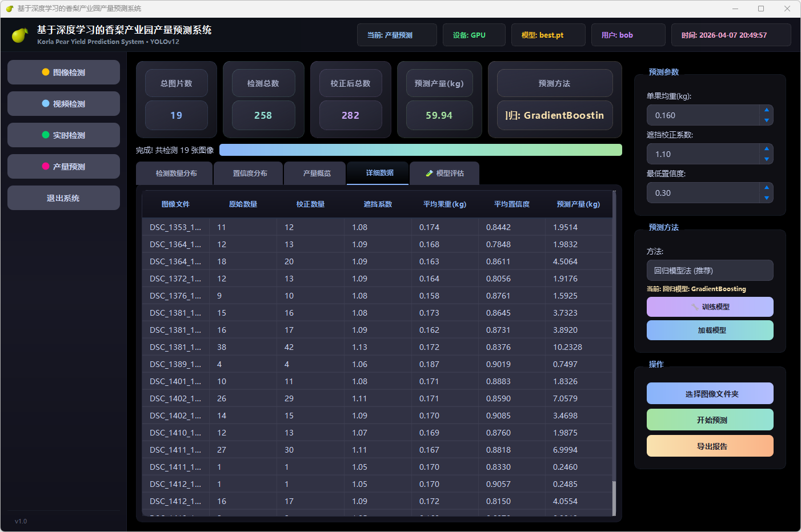
Task: Click the yellow dot icon on 图像检测
Action: pos(46,72)
